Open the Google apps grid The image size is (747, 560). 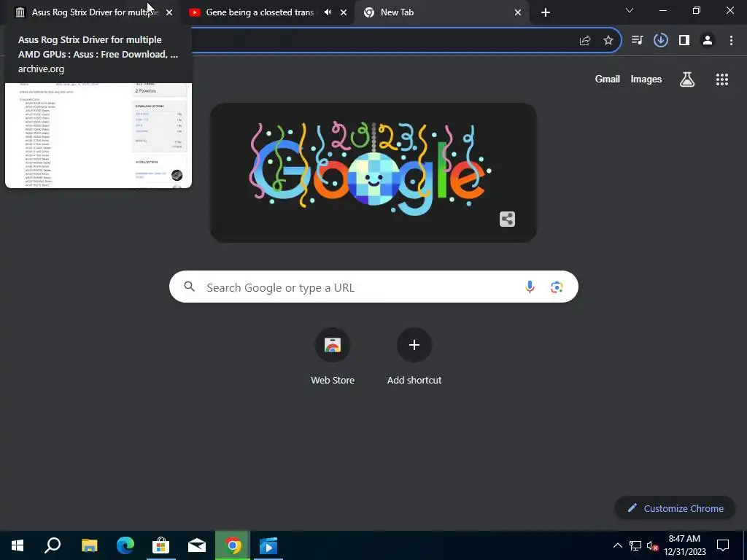[722, 79]
